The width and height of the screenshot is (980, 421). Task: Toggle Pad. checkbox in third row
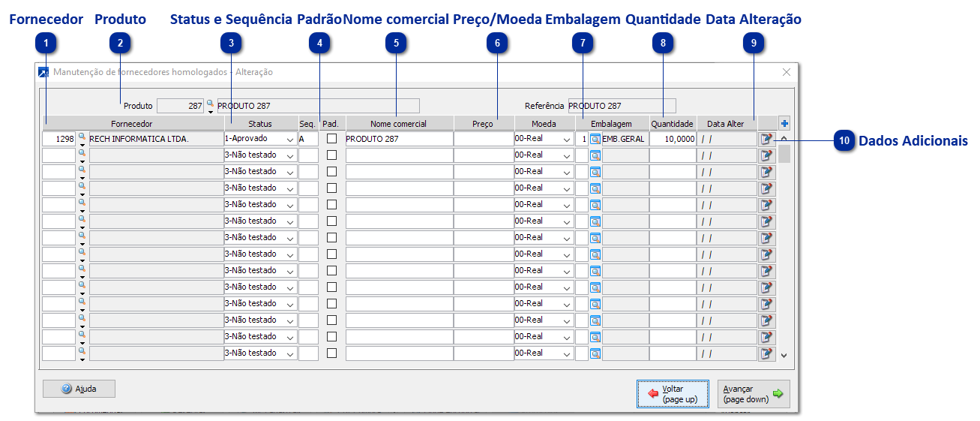(x=331, y=171)
